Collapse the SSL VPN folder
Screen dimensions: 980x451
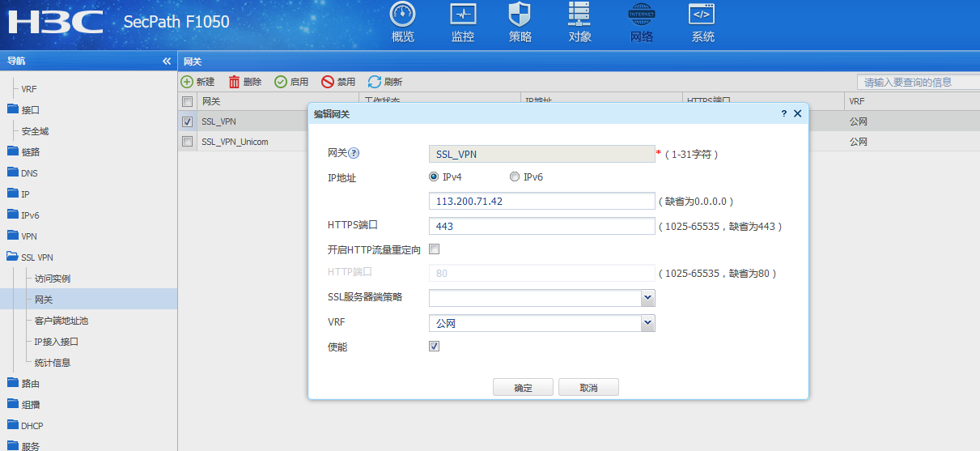click(30, 257)
